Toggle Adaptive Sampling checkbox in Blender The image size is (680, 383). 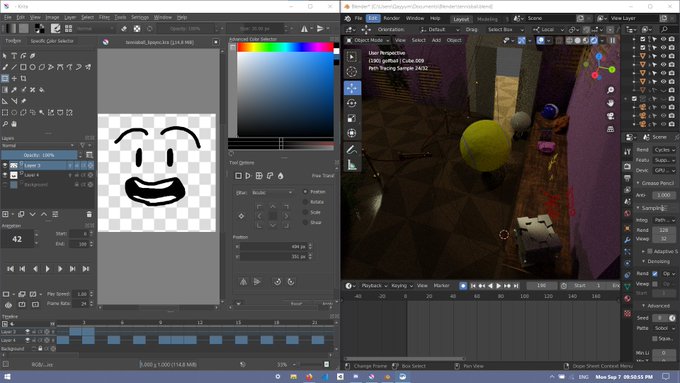click(x=650, y=251)
